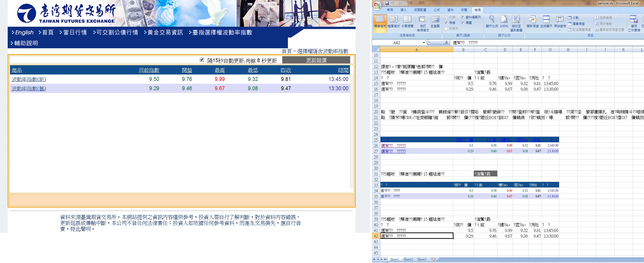
Task: Open the 校閱 Review ribbon tab
Action: (464, 10)
